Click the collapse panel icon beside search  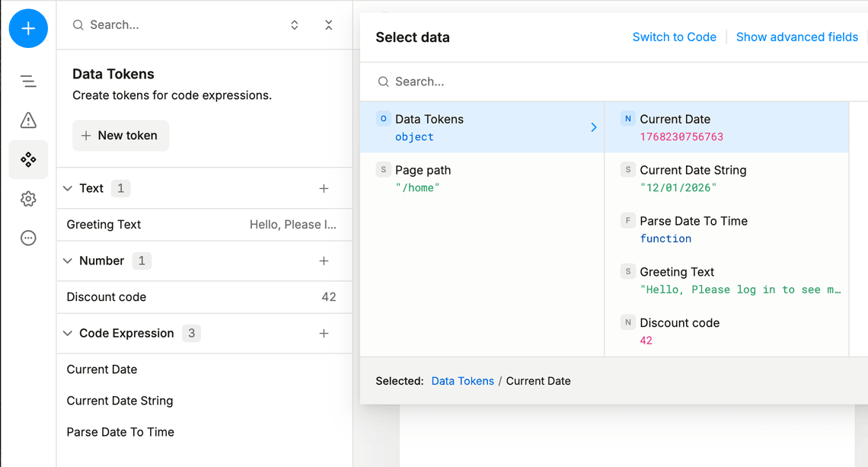pyautogui.click(x=329, y=25)
